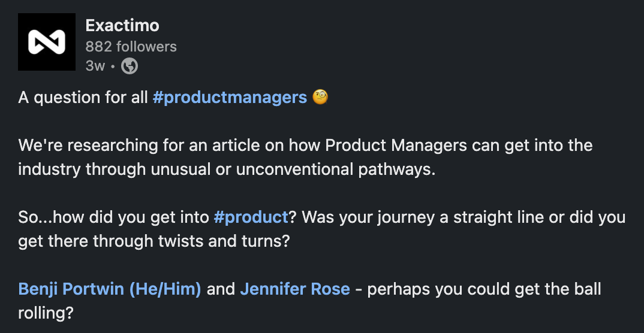
Task: Visit Jennifer Rose's mentioned profile
Action: click(x=294, y=289)
